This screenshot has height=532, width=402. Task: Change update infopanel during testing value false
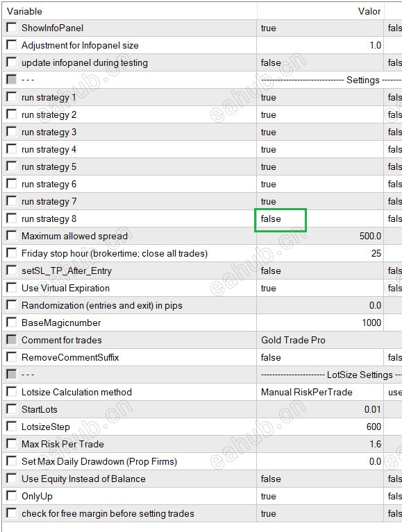point(320,62)
